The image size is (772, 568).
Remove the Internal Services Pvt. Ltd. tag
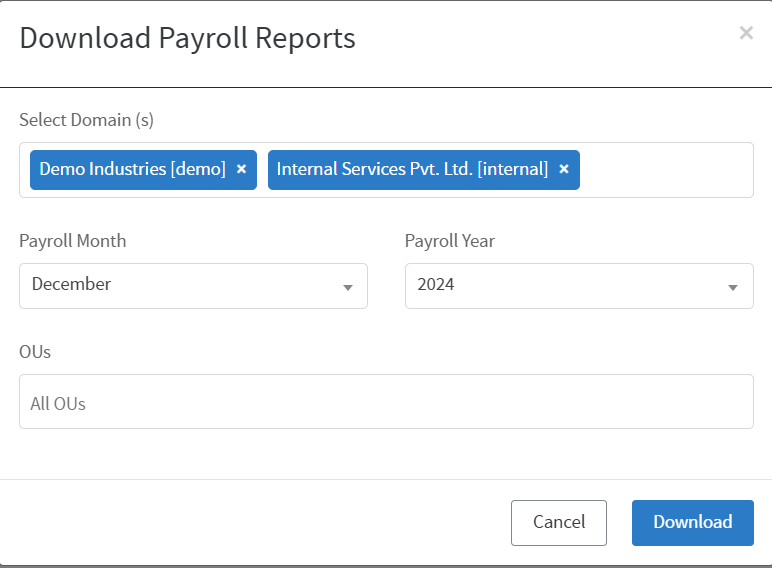pyautogui.click(x=564, y=170)
